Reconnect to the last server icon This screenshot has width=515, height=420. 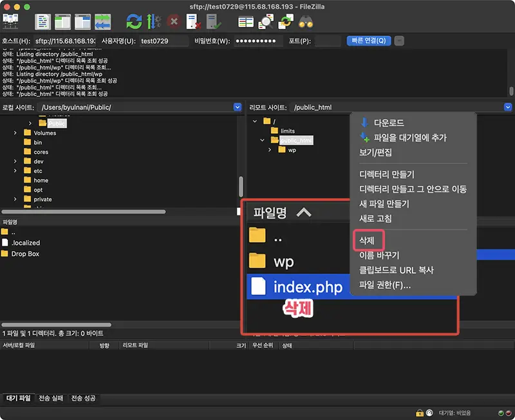click(214, 22)
